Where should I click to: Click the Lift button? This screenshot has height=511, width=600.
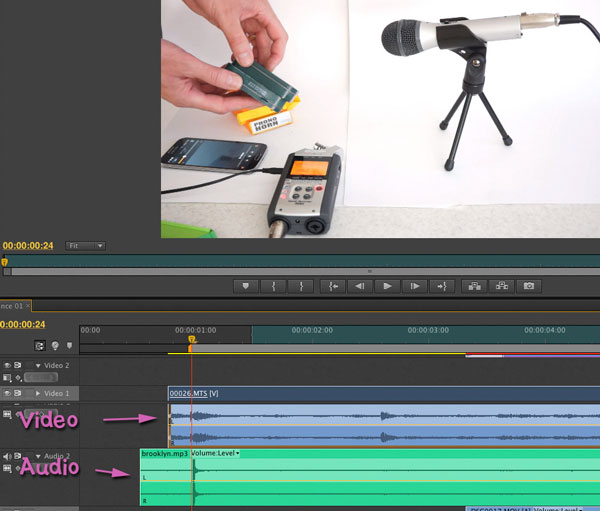[474, 286]
